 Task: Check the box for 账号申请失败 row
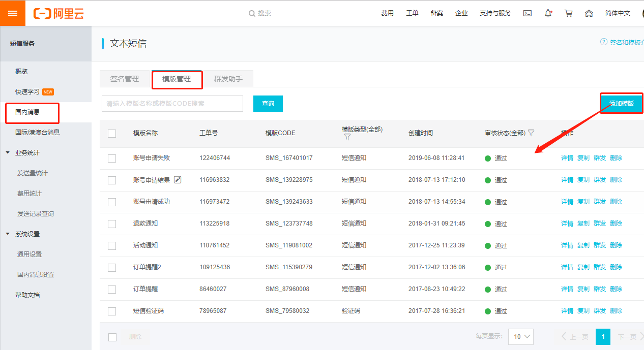(112, 158)
